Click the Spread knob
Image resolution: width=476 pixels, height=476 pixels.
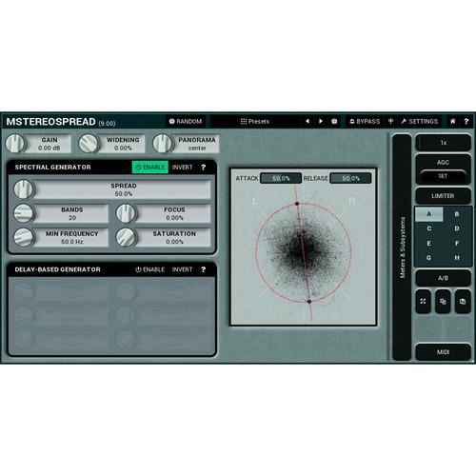[24, 189]
